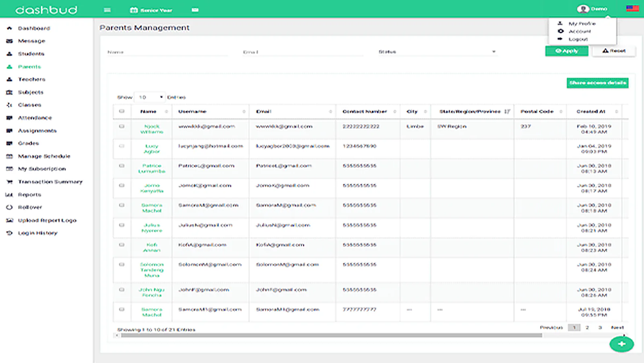This screenshot has width=644, height=363.
Task: Click the Manage Schedule calendar icon
Action: (9, 156)
